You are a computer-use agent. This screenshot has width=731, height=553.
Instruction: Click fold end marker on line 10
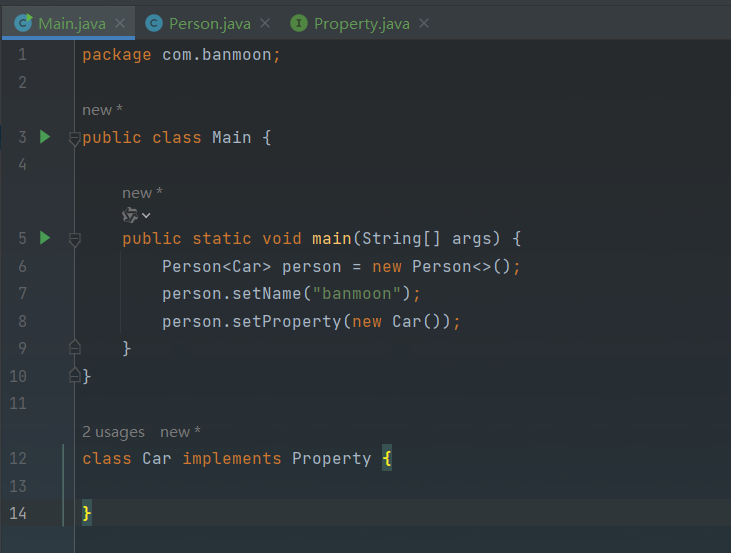(75, 375)
